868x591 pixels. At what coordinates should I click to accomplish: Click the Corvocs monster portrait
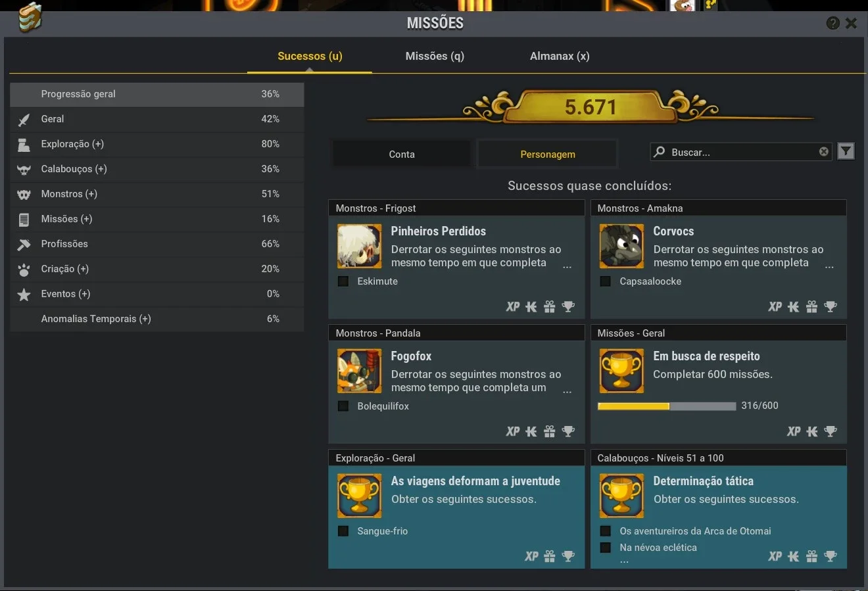(621, 246)
